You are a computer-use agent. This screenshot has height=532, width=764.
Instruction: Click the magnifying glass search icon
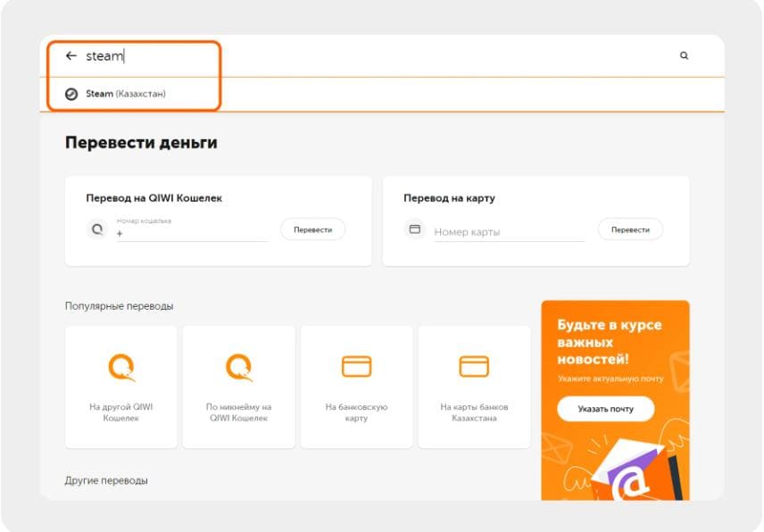pos(684,56)
